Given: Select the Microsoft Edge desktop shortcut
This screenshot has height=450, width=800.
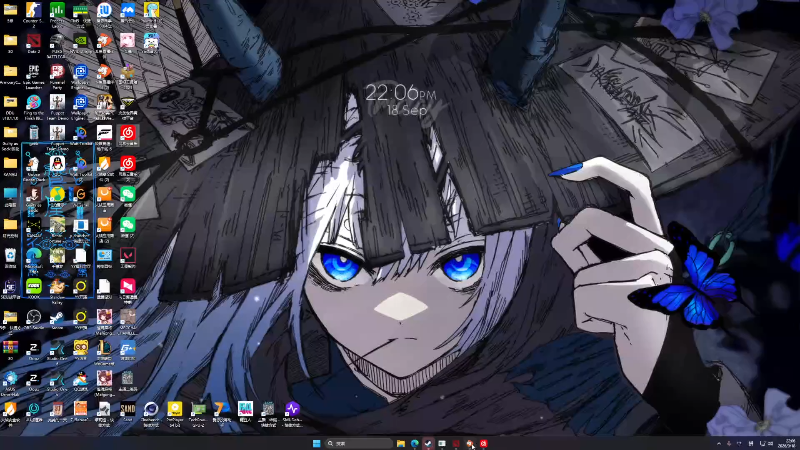Looking at the screenshot, I should pyautogui.click(x=34, y=256).
